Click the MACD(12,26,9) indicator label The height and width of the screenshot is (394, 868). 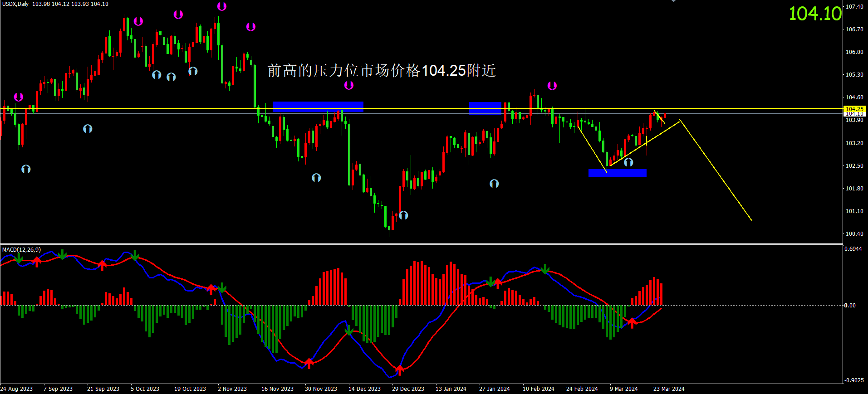tap(21, 250)
